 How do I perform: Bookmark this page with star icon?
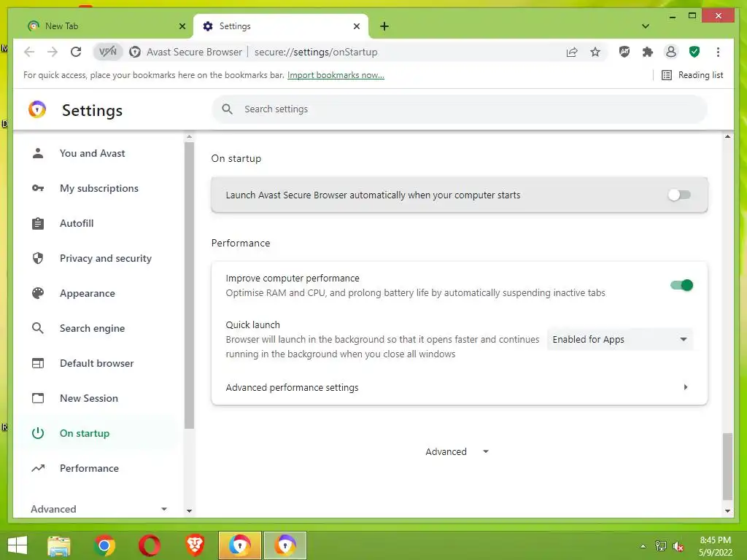(x=595, y=52)
